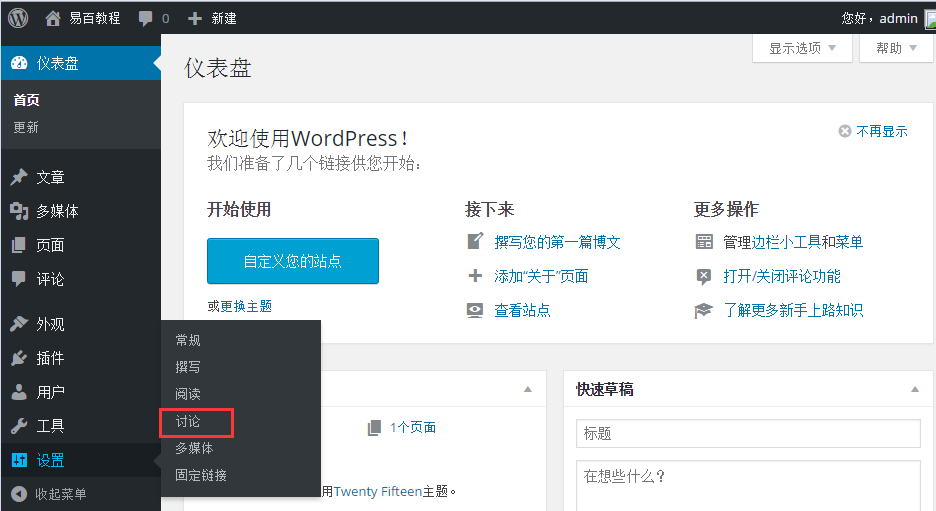Click the collapse arrow icon for 收起菜单
Screen dimensions: 936x511
(x=19, y=494)
